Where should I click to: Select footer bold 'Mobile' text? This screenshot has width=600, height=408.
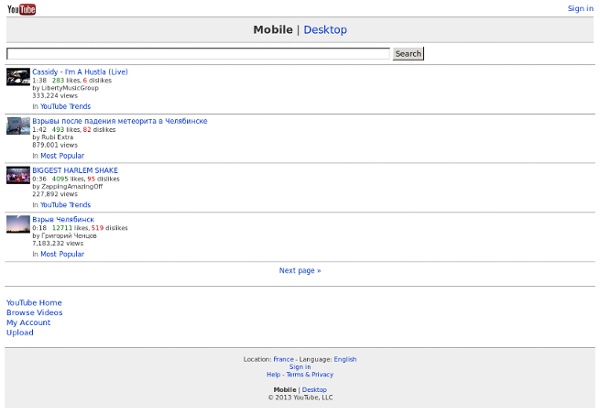[285, 389]
